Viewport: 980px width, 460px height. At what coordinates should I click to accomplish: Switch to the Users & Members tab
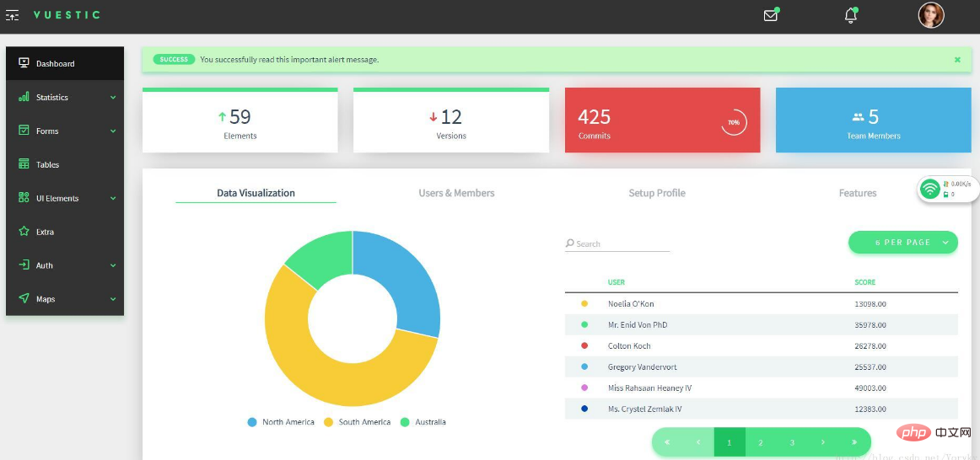pyautogui.click(x=456, y=193)
